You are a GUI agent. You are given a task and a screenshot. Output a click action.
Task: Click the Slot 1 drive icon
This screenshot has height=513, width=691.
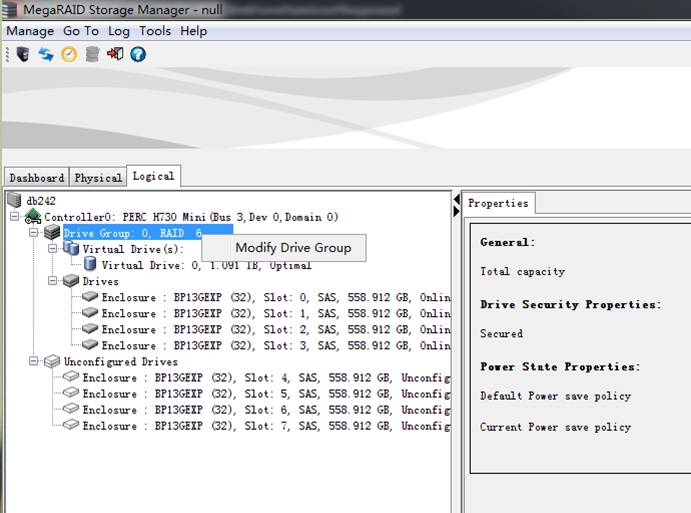point(90,312)
